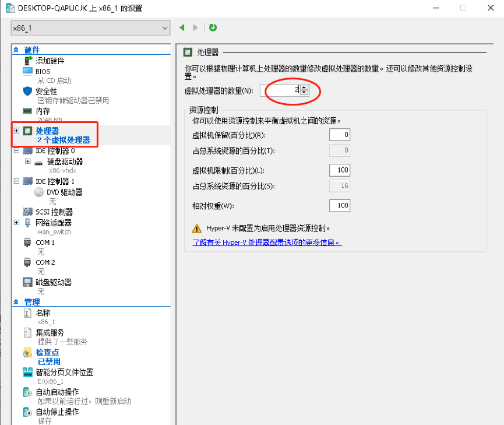Collapse the 硬件 section chevron
Screen dimensions: 504x425
pyautogui.click(x=16, y=50)
